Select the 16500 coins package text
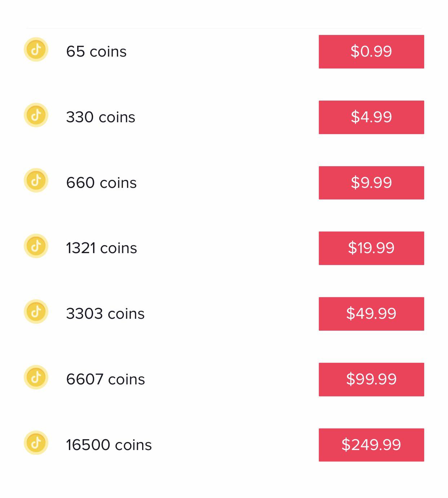Screen dimensions: 448x498 109,445
